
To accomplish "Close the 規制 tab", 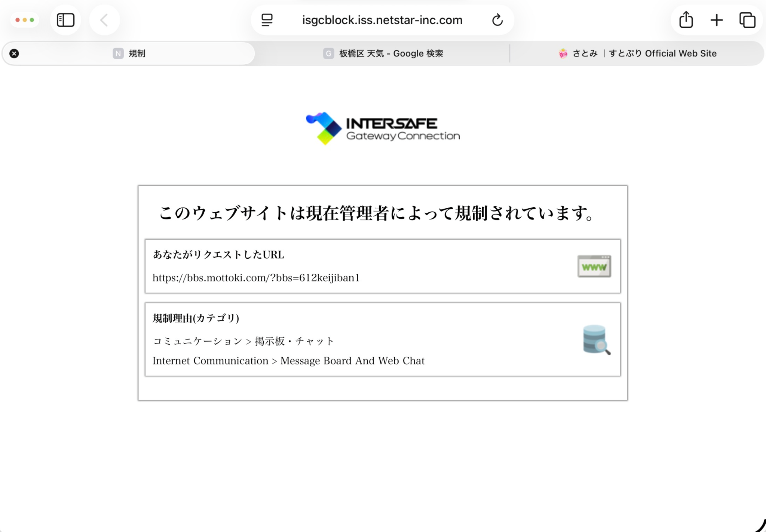I will pyautogui.click(x=14, y=53).
